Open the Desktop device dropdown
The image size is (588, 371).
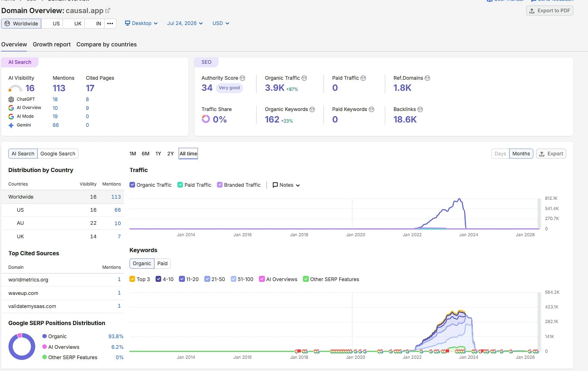(x=141, y=23)
